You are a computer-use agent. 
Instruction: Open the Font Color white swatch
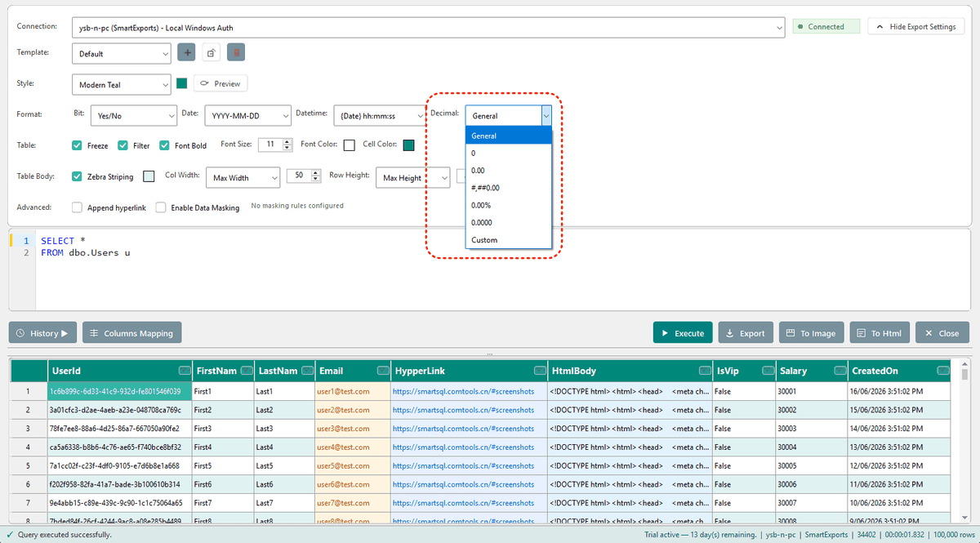[350, 145]
